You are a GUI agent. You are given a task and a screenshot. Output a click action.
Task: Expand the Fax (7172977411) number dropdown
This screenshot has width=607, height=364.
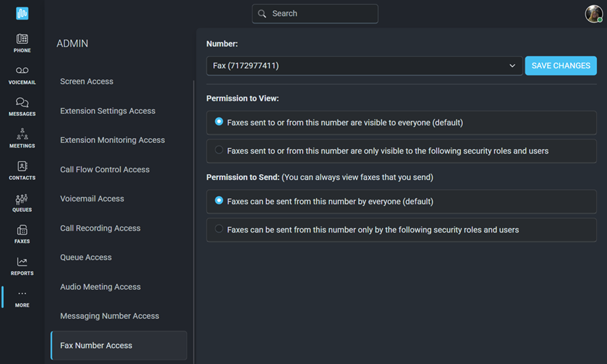point(364,66)
